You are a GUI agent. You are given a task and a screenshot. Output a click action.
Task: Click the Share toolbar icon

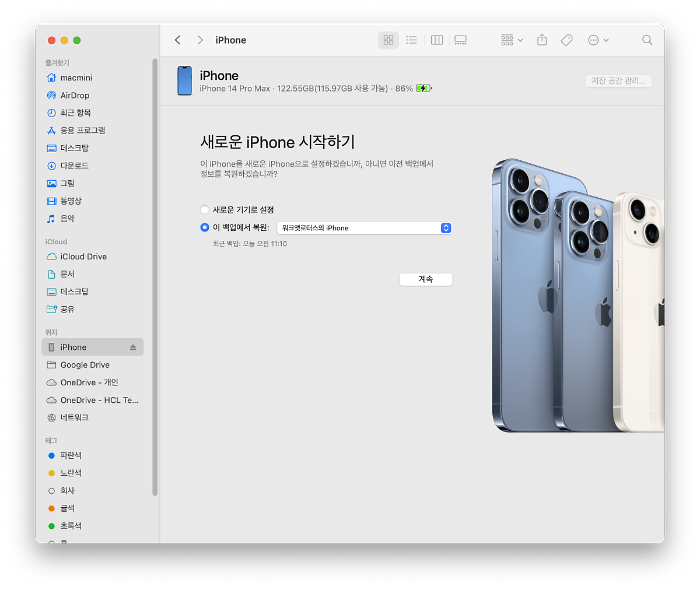tap(542, 40)
